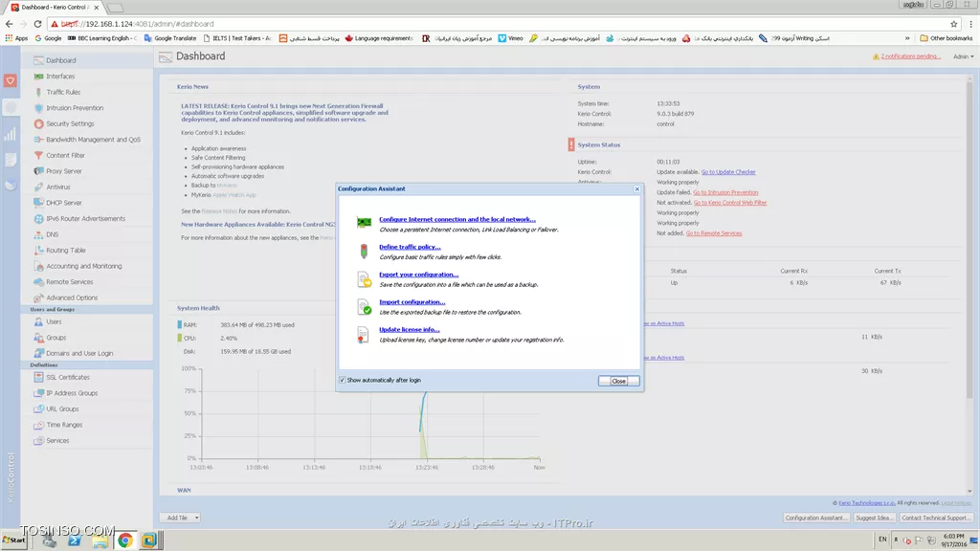Click Contact Technical Support button
Screen dimensions: 980x551
point(936,518)
